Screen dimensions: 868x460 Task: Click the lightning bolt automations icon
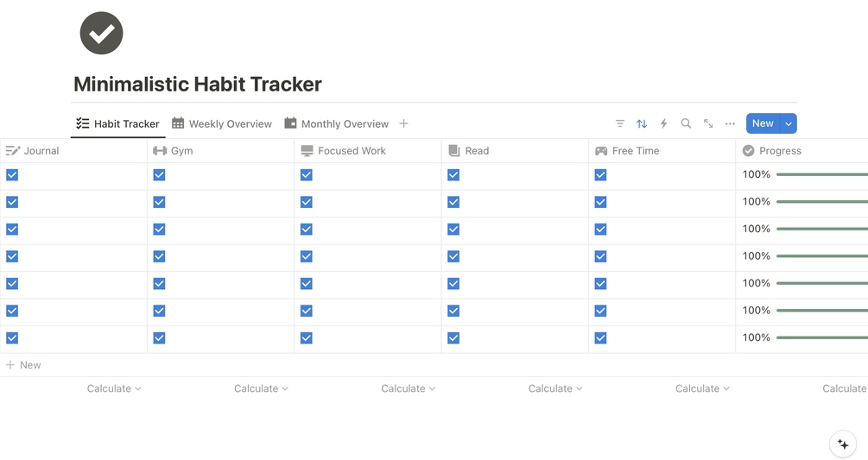click(663, 123)
